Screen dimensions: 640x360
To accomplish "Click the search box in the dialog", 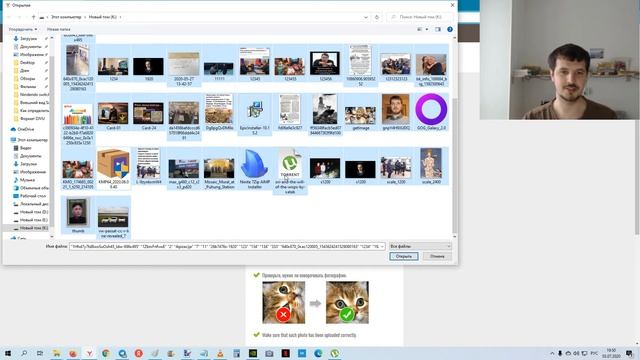I will pyautogui.click(x=420, y=17).
